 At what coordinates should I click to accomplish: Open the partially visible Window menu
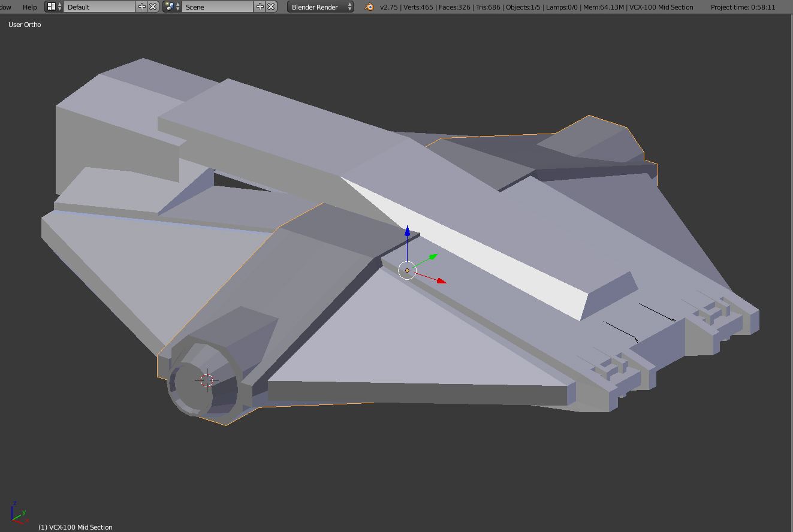(5, 7)
